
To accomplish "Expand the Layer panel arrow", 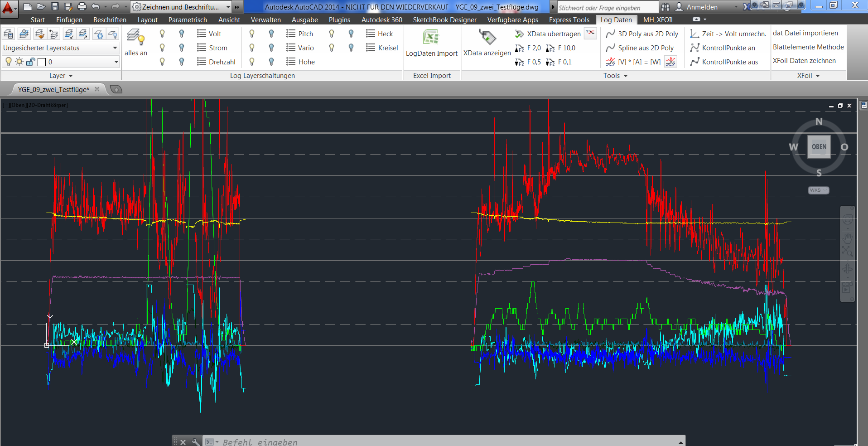I will 70,76.
